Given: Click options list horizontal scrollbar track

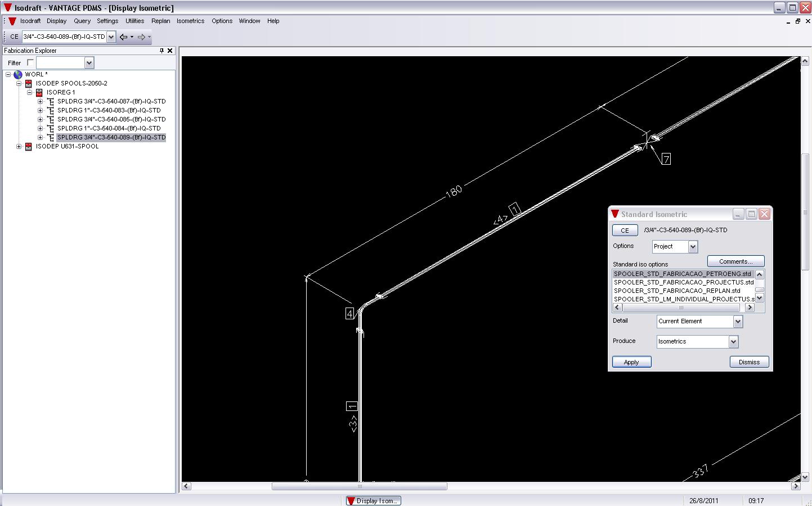Looking at the screenshot, I should 683,308.
